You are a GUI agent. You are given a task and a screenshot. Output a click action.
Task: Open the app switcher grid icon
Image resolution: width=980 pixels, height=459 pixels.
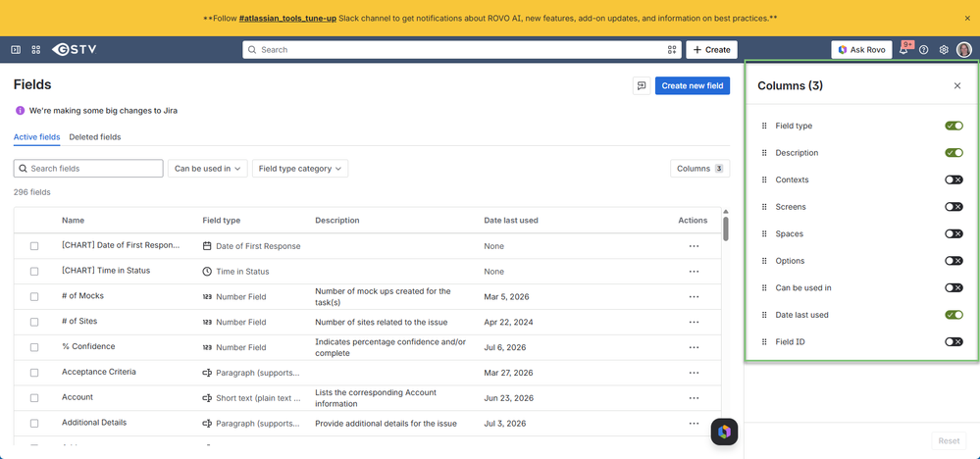[x=35, y=49]
